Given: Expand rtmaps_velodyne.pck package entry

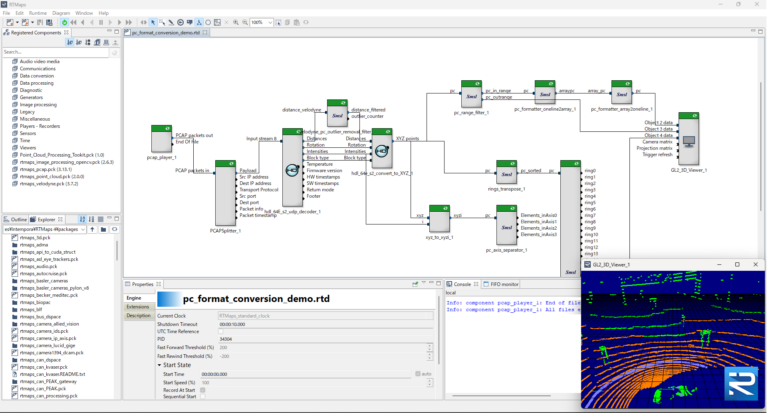Looking at the screenshot, I should click(48, 184).
